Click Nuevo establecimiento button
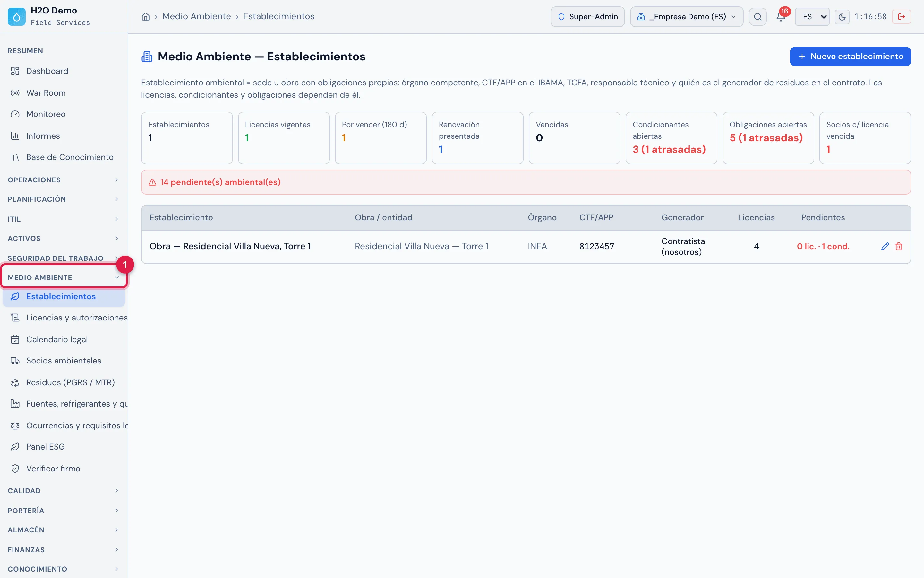Viewport: 924px width, 578px height. tap(850, 57)
